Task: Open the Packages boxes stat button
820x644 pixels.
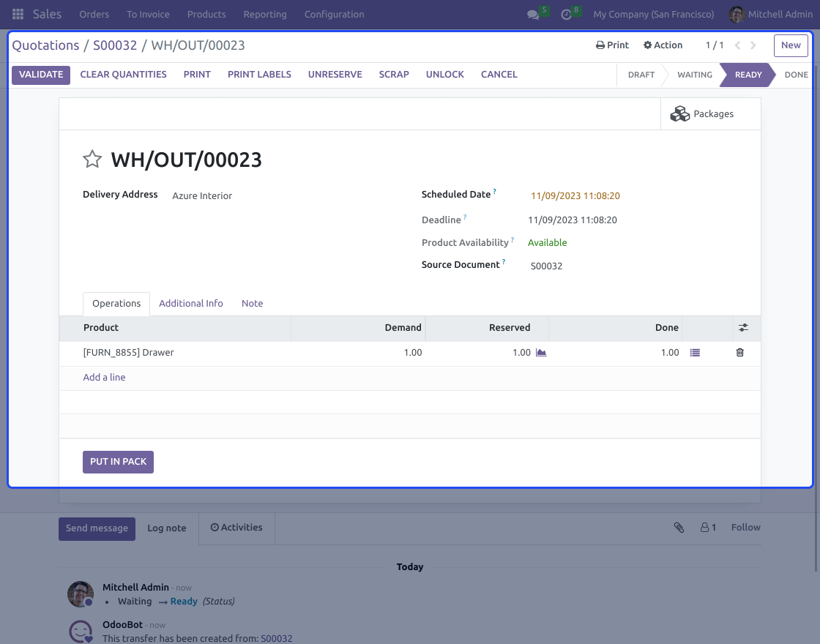Action: (x=711, y=114)
